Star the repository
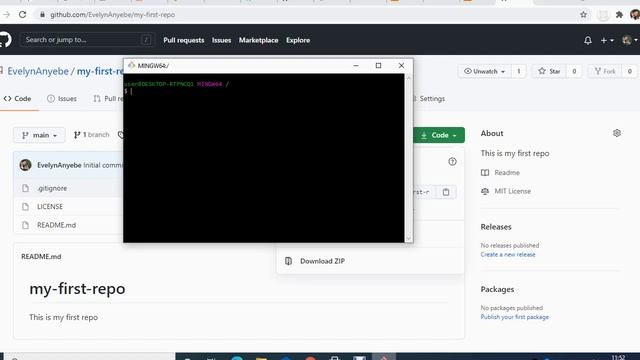Viewport: 640px width, 360px height. (549, 71)
